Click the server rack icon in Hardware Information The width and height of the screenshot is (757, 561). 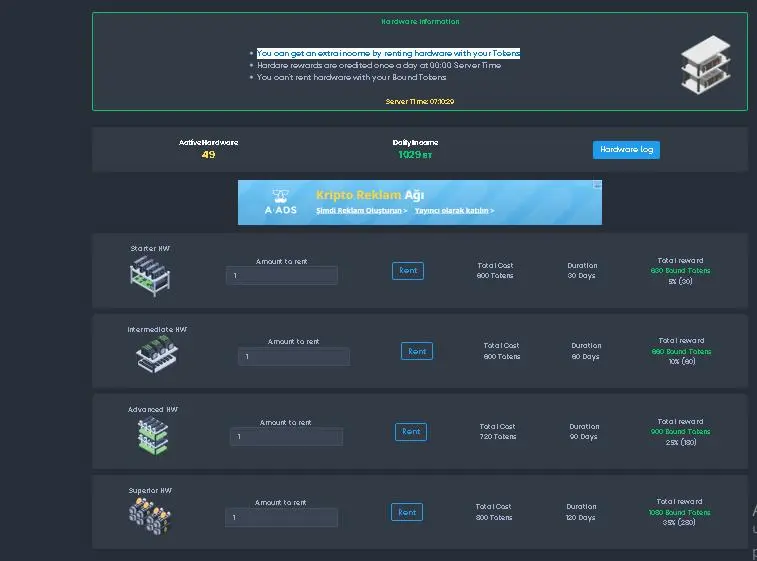coord(705,65)
